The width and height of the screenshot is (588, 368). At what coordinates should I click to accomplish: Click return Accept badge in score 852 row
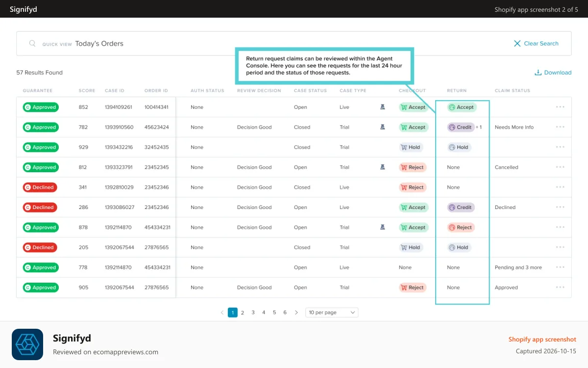pyautogui.click(x=462, y=107)
